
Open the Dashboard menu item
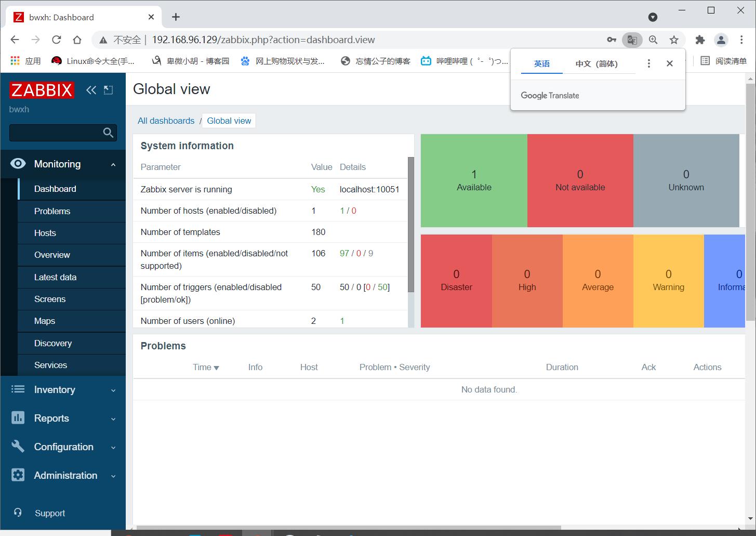click(72, 189)
